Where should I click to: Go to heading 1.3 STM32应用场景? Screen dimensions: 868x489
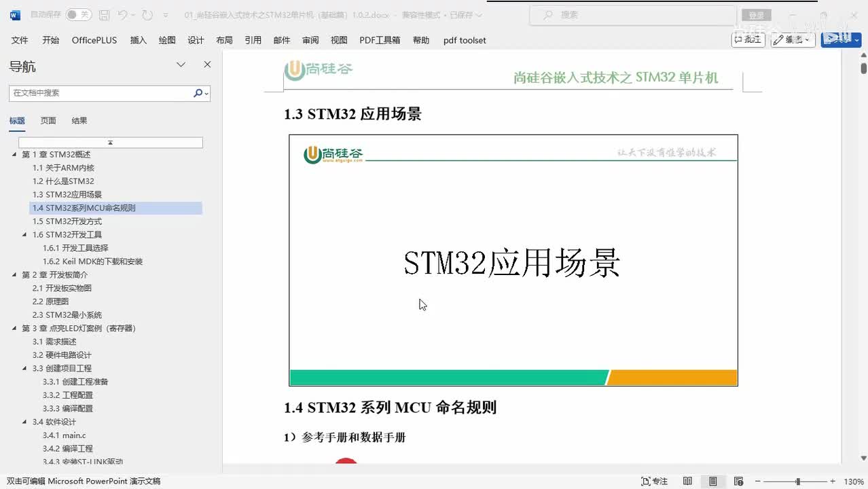67,195
